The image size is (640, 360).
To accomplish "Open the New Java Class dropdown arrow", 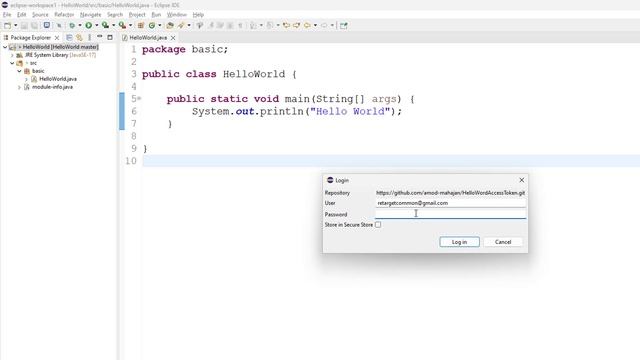I will tap(160, 25).
